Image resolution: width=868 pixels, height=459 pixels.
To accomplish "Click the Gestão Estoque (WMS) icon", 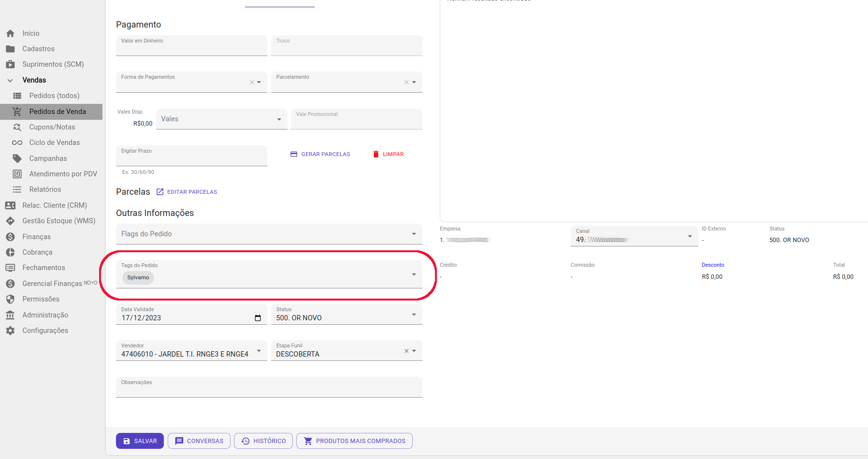I will pyautogui.click(x=10, y=221).
